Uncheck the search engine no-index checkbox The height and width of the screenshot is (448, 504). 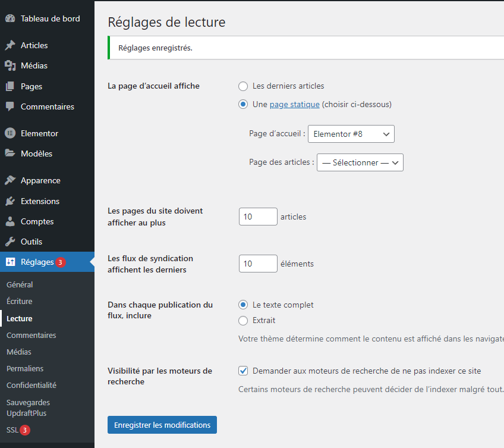coord(243,371)
